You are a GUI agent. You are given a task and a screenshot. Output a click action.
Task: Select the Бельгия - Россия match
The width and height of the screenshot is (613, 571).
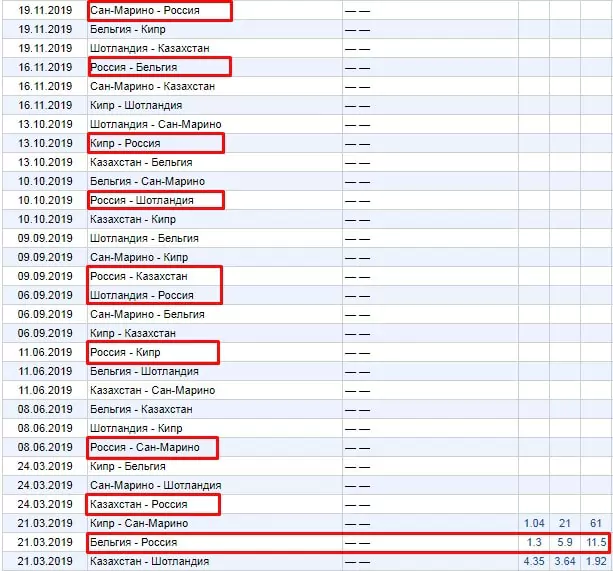(x=133, y=542)
